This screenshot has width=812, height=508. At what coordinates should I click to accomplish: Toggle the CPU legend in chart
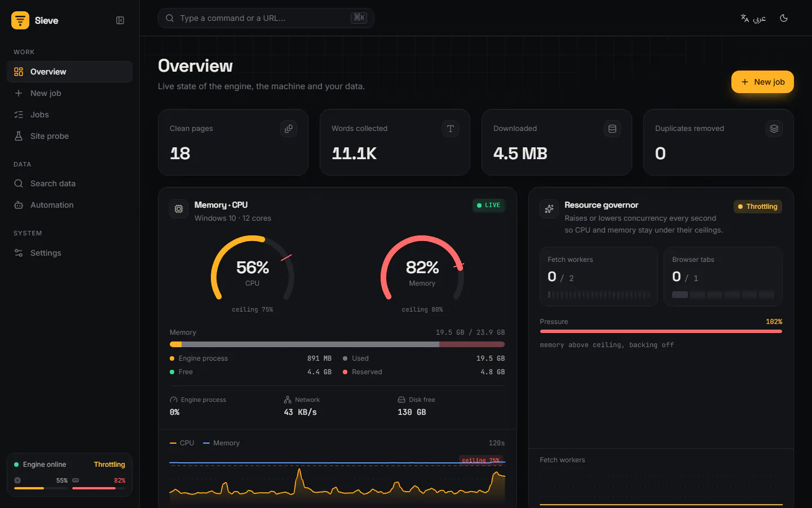pos(182,443)
